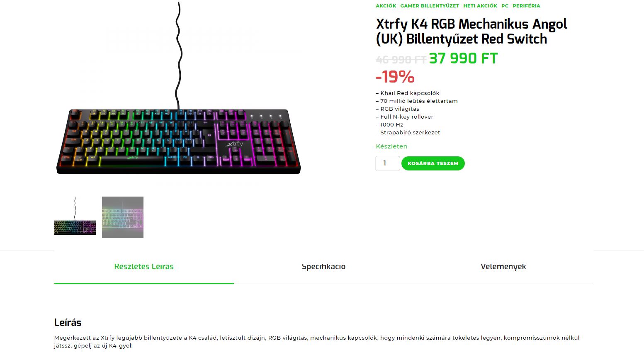Viewport: 644px width, 355px height.
Task: Open the Vélemények tab
Action: click(x=503, y=267)
